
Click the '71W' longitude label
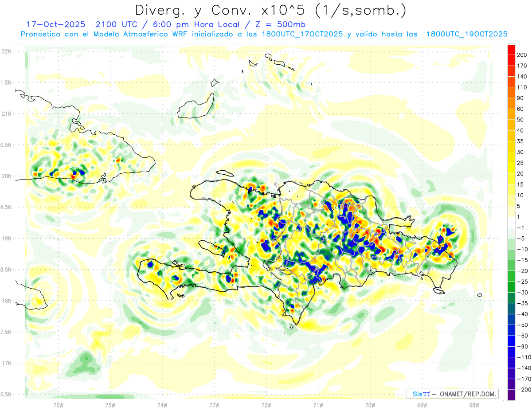coord(318,405)
